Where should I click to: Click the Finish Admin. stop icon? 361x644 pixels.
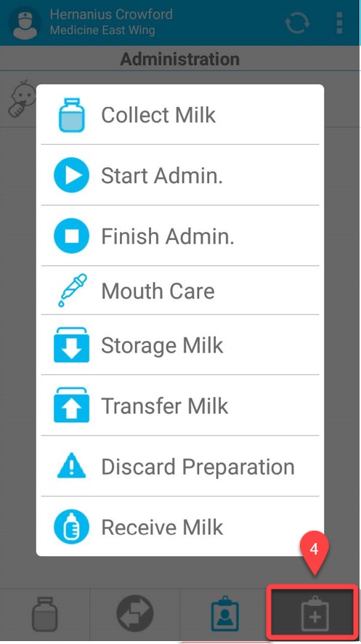[x=71, y=236]
